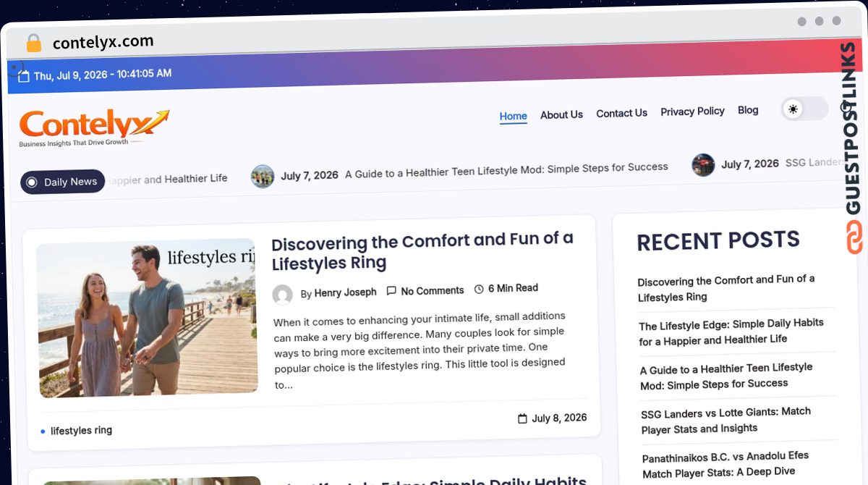Open recent post The Lifestyle Edge
This screenshot has width=868, height=485.
tap(731, 331)
